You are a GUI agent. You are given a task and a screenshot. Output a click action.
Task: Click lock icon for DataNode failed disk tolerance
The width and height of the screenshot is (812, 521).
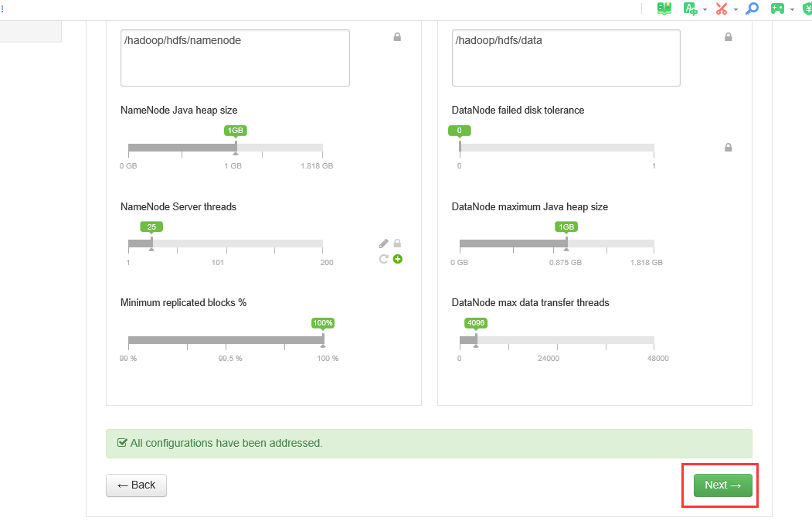[x=728, y=148]
